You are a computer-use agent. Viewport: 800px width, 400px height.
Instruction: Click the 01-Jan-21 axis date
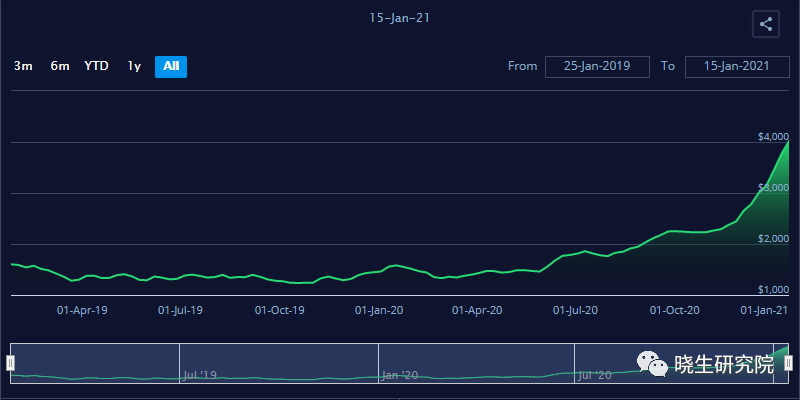click(765, 310)
